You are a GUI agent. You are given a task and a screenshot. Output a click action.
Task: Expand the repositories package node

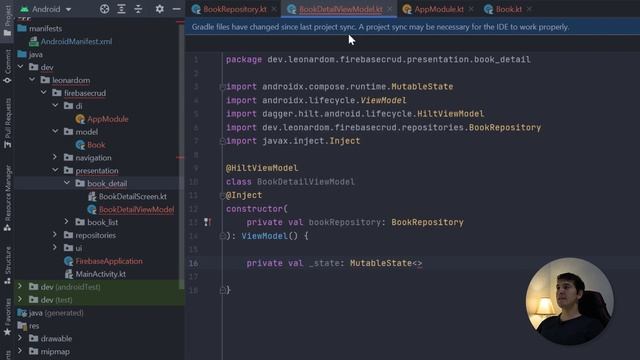[x=56, y=235]
